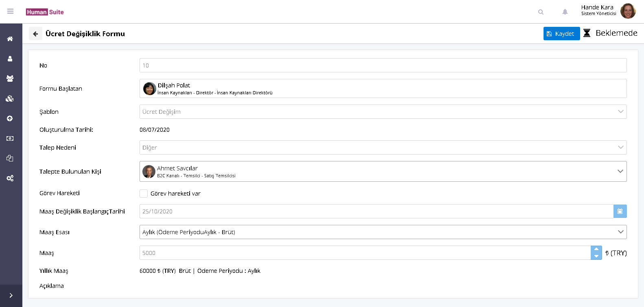Enable the Görev hareketi var checkbox

[144, 194]
